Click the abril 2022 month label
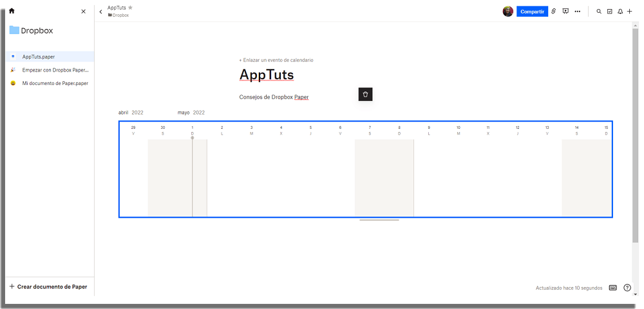Image resolution: width=644 pixels, height=309 pixels. click(131, 113)
